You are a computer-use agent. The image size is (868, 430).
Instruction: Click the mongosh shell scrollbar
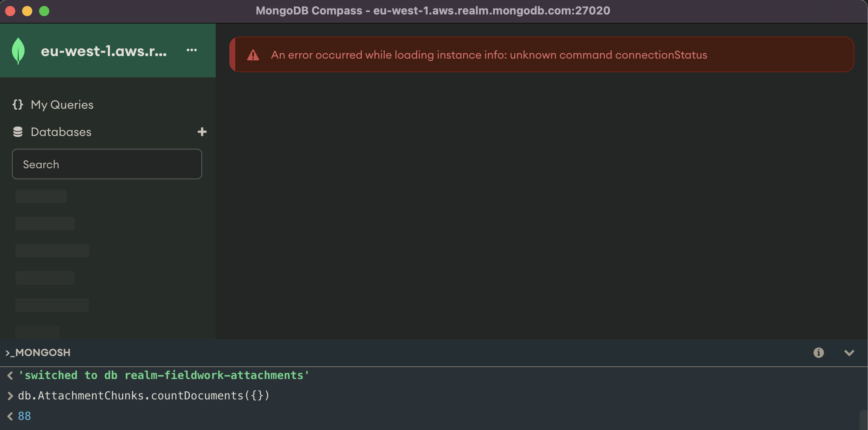863,420
